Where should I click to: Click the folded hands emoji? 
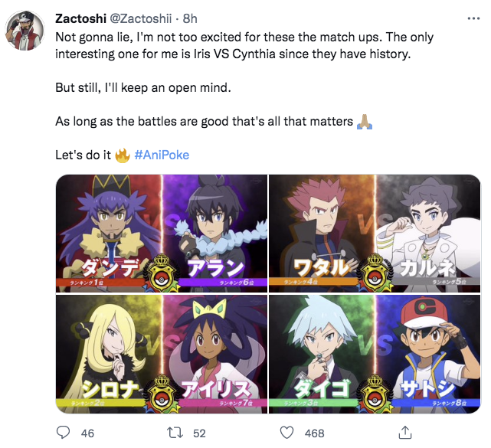tap(365, 122)
